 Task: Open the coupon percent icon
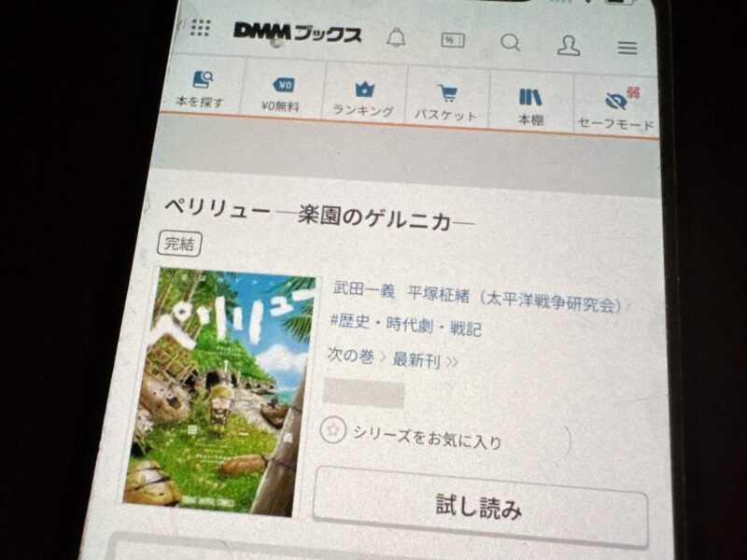(x=453, y=41)
